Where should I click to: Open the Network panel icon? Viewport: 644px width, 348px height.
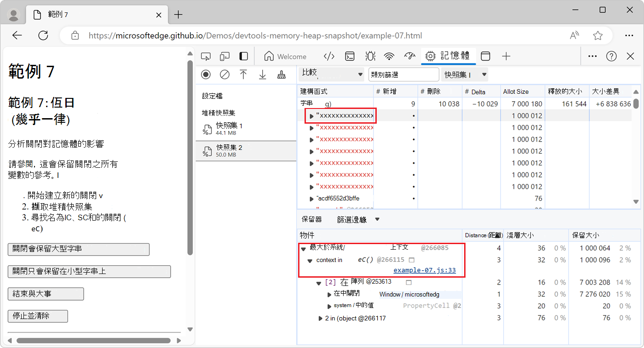click(x=389, y=56)
